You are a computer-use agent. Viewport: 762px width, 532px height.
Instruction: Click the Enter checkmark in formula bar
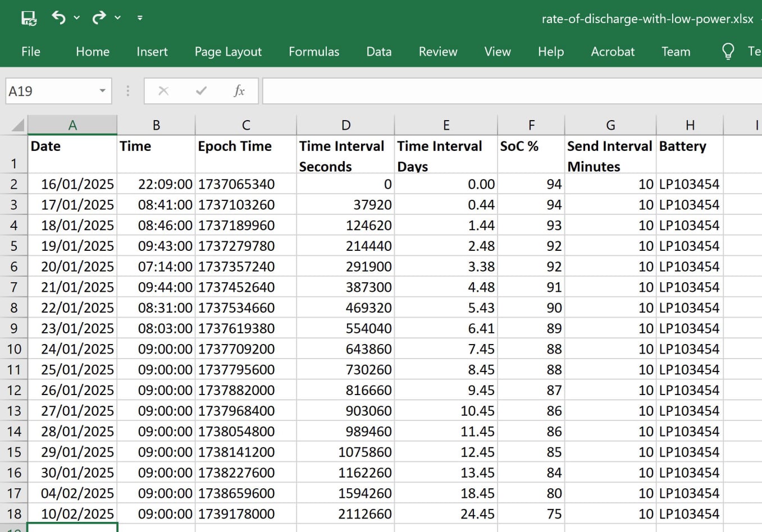click(x=201, y=91)
